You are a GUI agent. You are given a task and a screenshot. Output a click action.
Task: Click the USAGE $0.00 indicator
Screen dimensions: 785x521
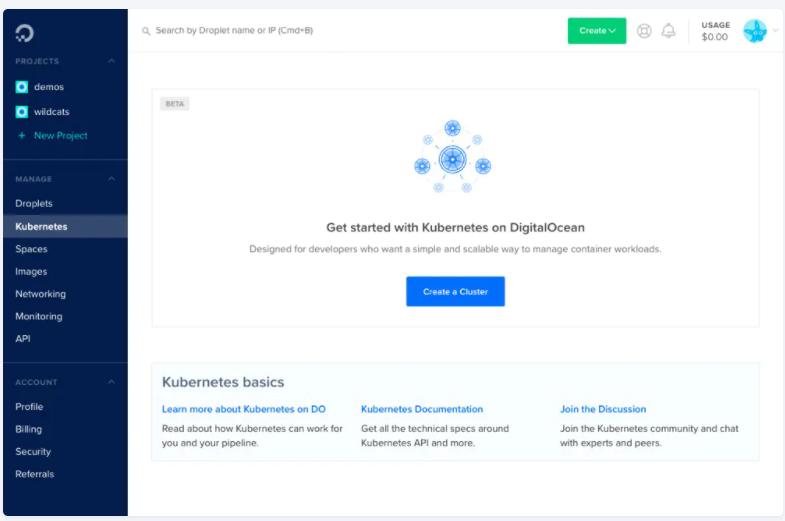click(715, 31)
